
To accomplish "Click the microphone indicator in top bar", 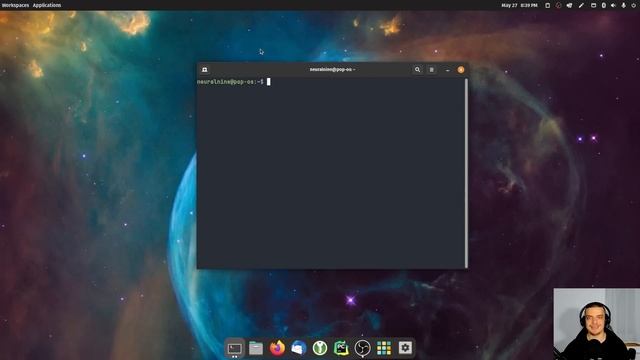I will pyautogui.click(x=624, y=5).
